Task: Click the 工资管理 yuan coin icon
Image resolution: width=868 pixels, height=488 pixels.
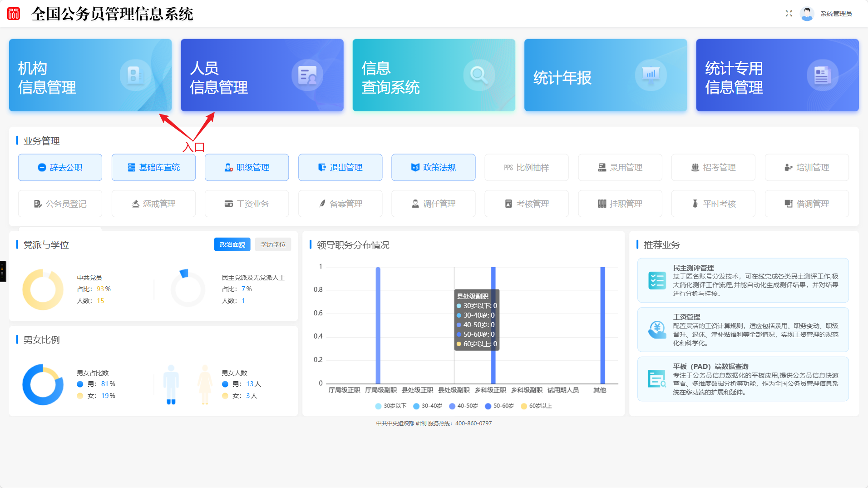Action: [657, 329]
